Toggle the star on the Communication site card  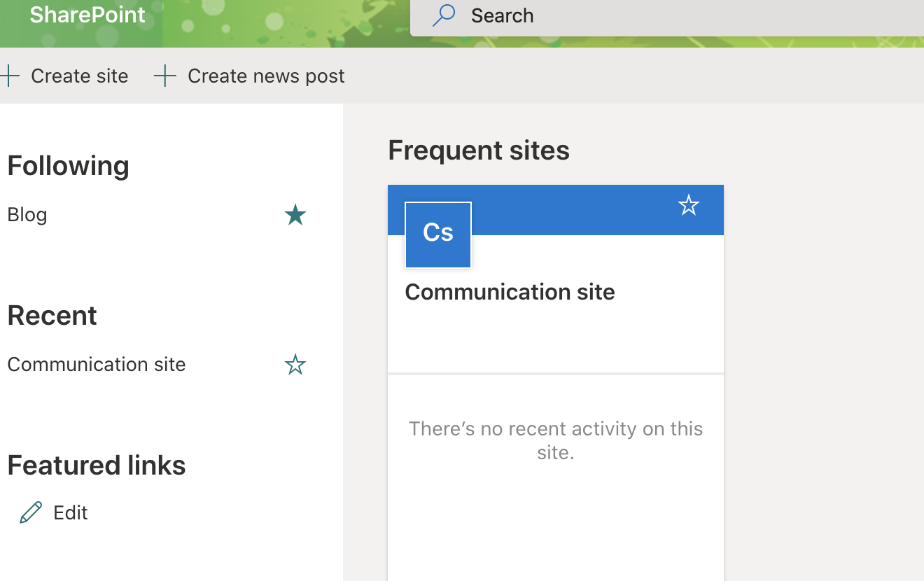pos(689,205)
